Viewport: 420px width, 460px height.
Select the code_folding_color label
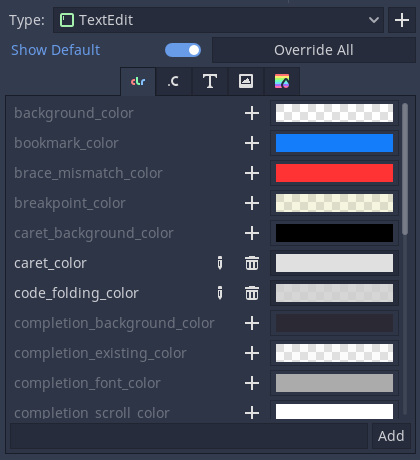[76, 293]
